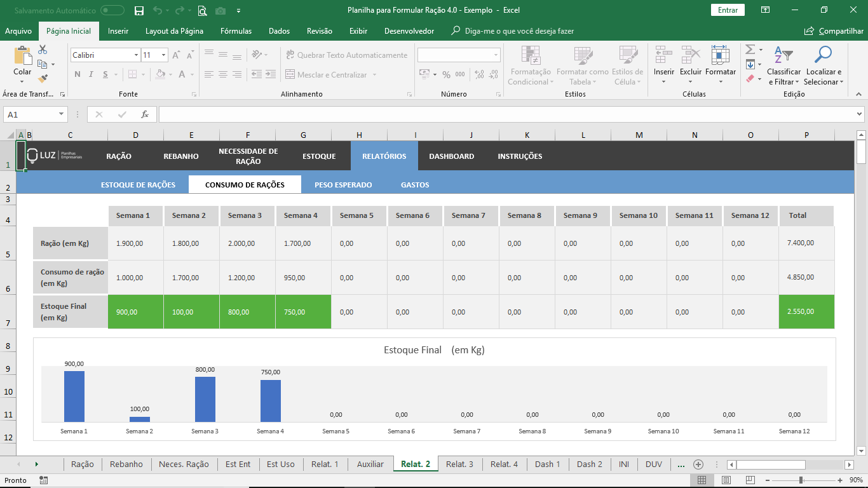Toggle the Salvamento Automático switch
This screenshot has height=488, width=868.
tap(112, 10)
